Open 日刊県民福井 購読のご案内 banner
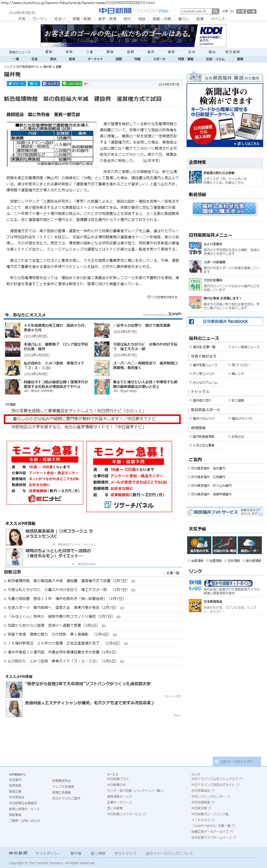The width and height of the screenshot is (267, 868). (x=225, y=77)
